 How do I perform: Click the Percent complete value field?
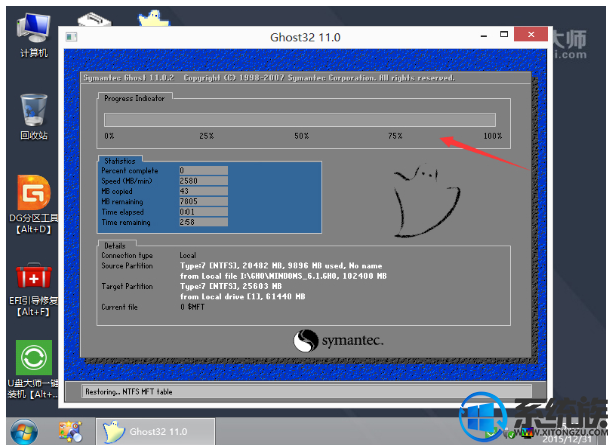coord(203,171)
